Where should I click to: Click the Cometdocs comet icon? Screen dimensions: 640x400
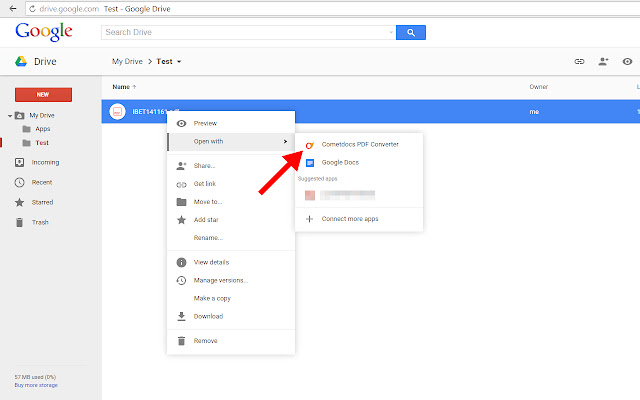coord(310,145)
